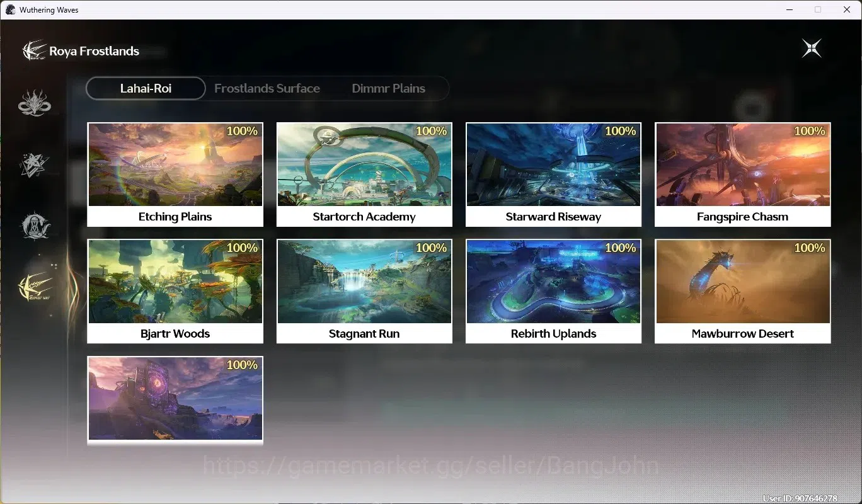Select the highlighted Roya Frostlands sidebar emblem
Screen dimensions: 862x504
(x=35, y=287)
